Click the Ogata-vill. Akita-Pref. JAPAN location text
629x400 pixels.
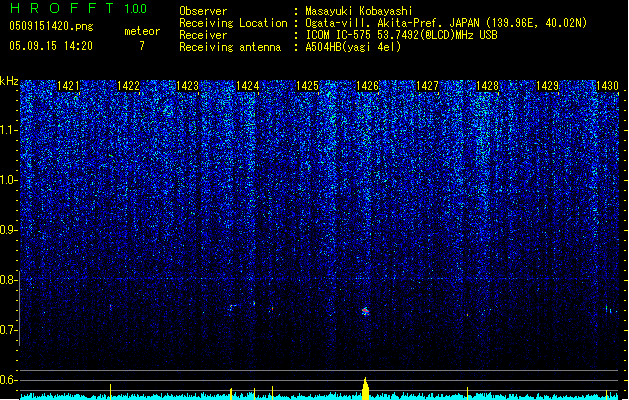(x=446, y=23)
